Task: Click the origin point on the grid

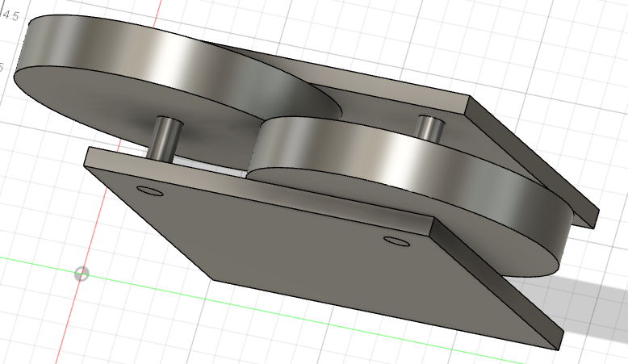Action: coord(82,274)
